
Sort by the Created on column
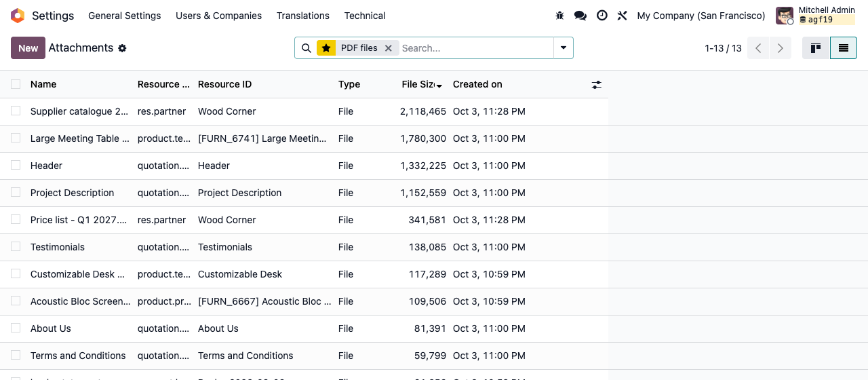click(x=477, y=84)
